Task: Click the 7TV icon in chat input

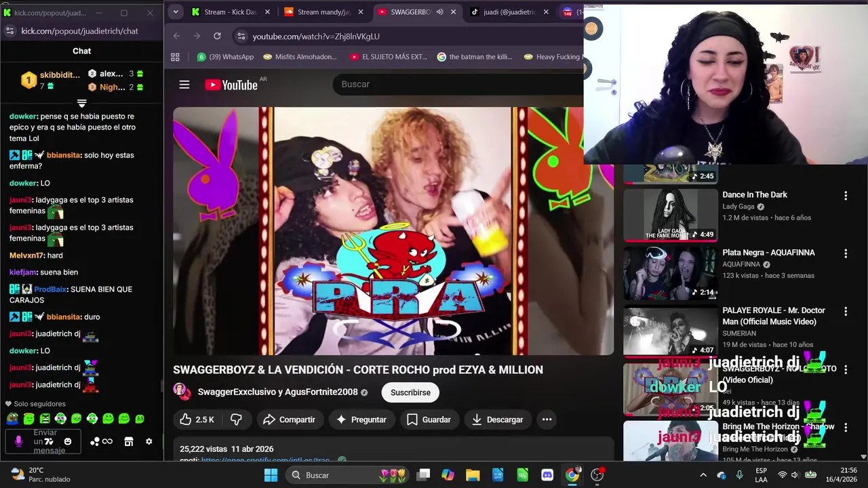Action: point(49,441)
